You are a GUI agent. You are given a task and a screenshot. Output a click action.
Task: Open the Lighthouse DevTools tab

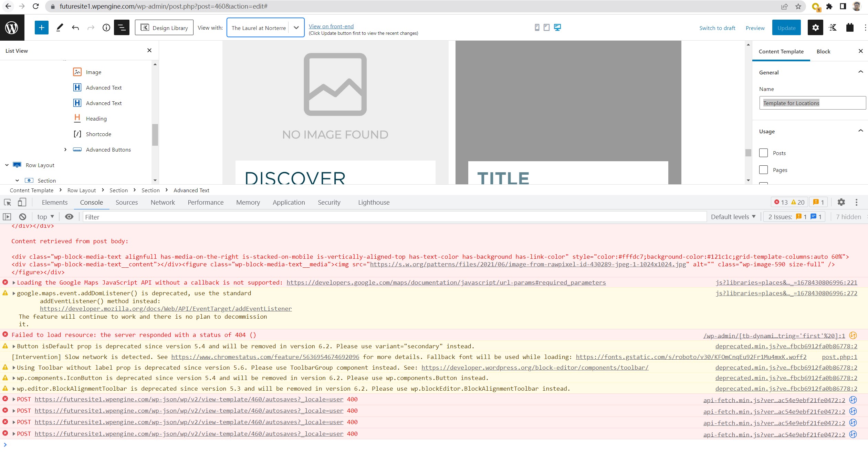[374, 202]
